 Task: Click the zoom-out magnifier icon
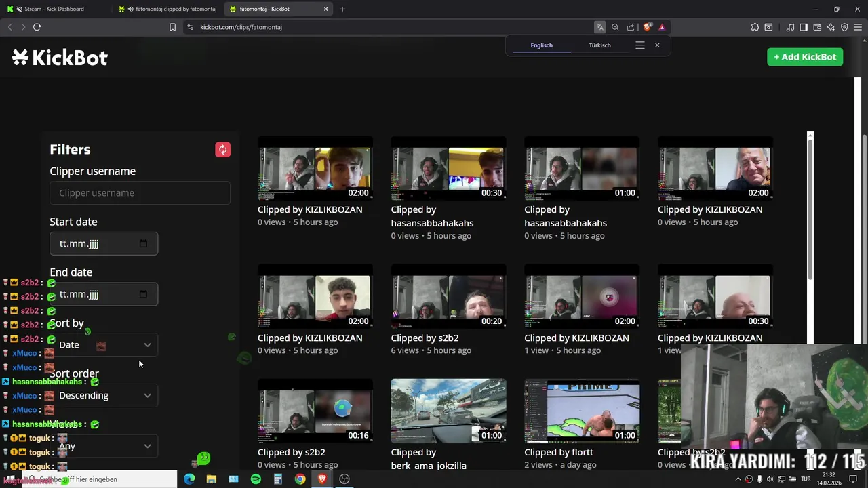(615, 27)
